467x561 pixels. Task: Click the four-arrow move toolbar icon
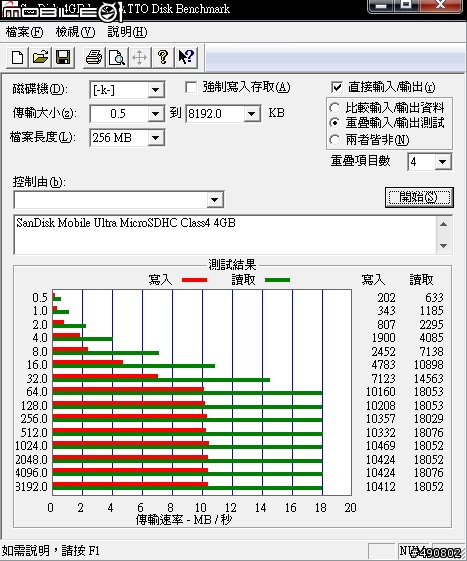click(x=140, y=57)
